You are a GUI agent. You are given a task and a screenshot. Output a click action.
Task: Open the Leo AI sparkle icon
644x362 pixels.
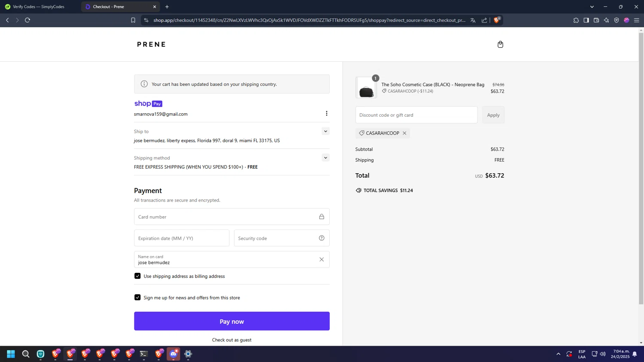606,20
